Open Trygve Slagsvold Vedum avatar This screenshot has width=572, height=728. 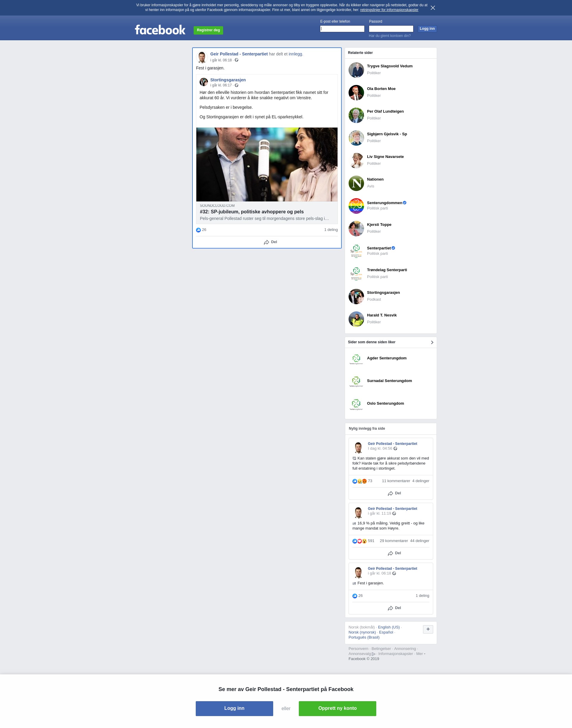[356, 70]
